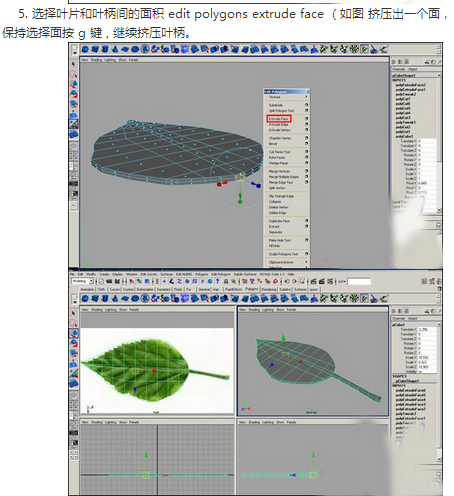Open Duplicate Face option box
The width and height of the screenshot is (454, 496).
pyautogui.click(x=306, y=221)
